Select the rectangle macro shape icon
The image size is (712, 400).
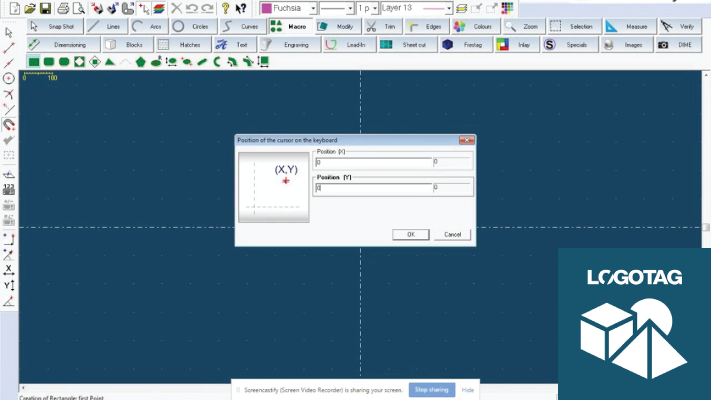[x=33, y=62]
